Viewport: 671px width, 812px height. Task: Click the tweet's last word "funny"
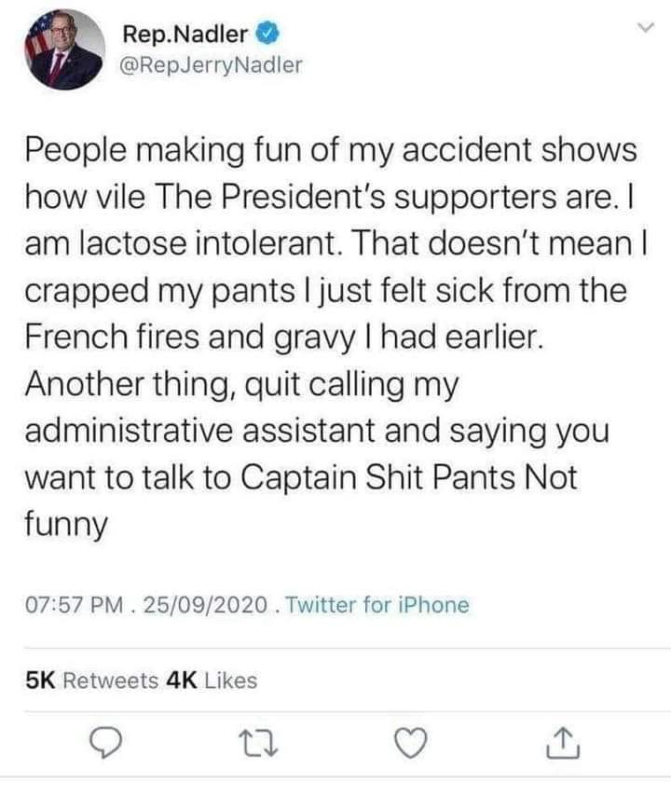click(x=65, y=526)
